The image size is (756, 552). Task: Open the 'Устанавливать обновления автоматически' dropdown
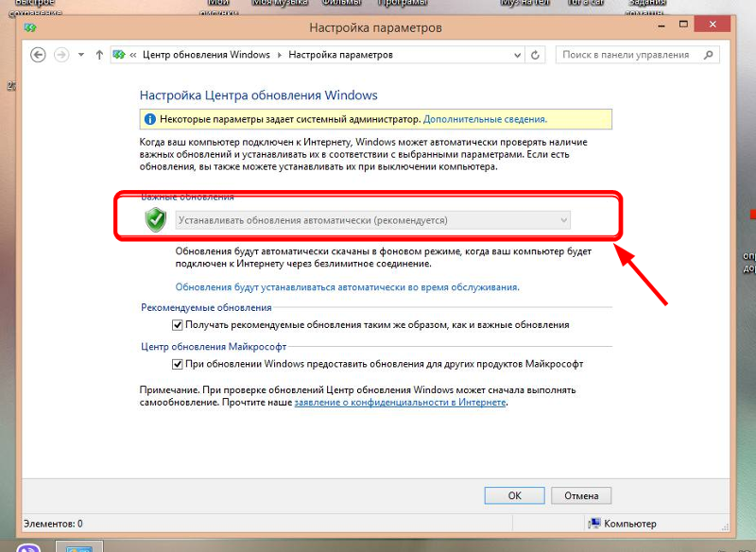click(x=372, y=220)
